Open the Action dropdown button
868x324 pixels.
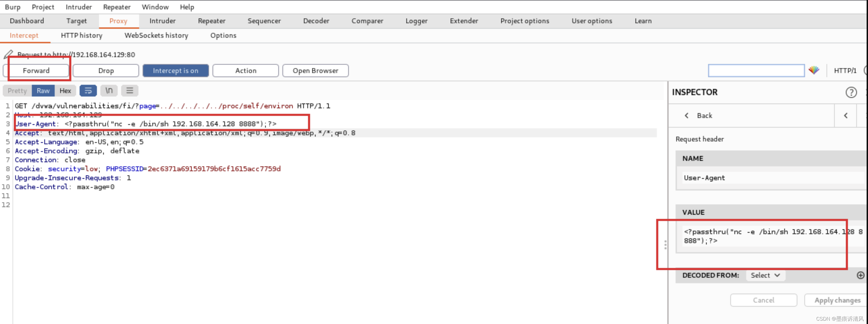coord(246,71)
